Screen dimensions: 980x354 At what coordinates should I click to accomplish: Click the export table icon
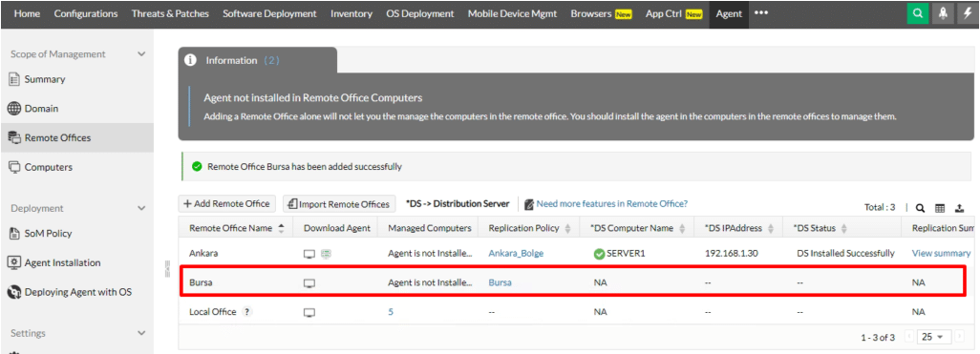[960, 208]
